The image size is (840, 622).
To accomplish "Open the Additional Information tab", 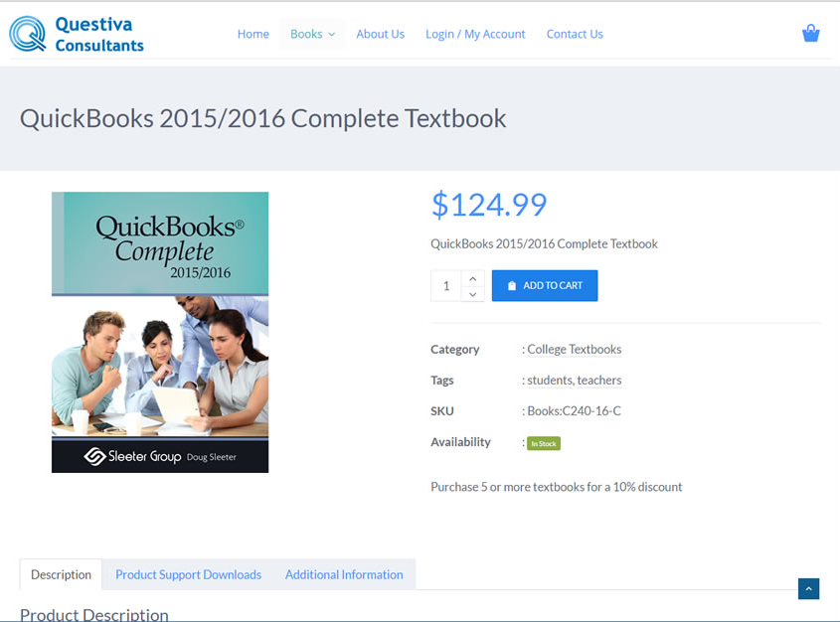I will click(x=344, y=574).
